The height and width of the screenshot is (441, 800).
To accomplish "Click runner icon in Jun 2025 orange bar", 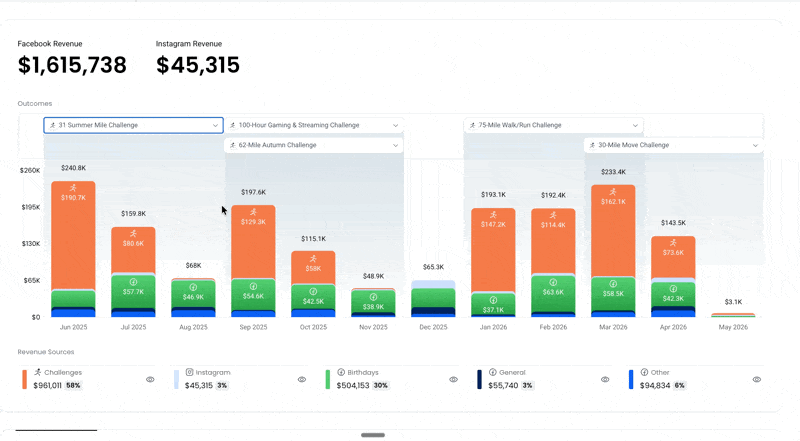I will (x=73, y=188).
